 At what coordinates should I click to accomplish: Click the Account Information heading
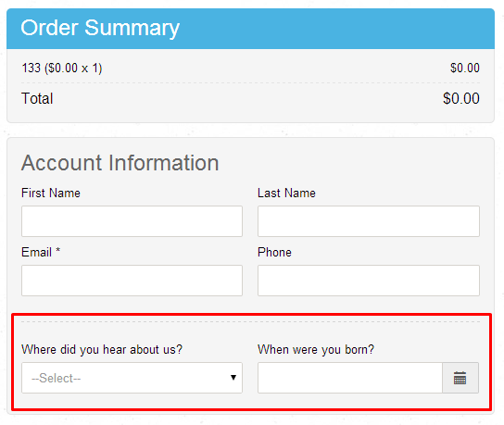[x=120, y=163]
